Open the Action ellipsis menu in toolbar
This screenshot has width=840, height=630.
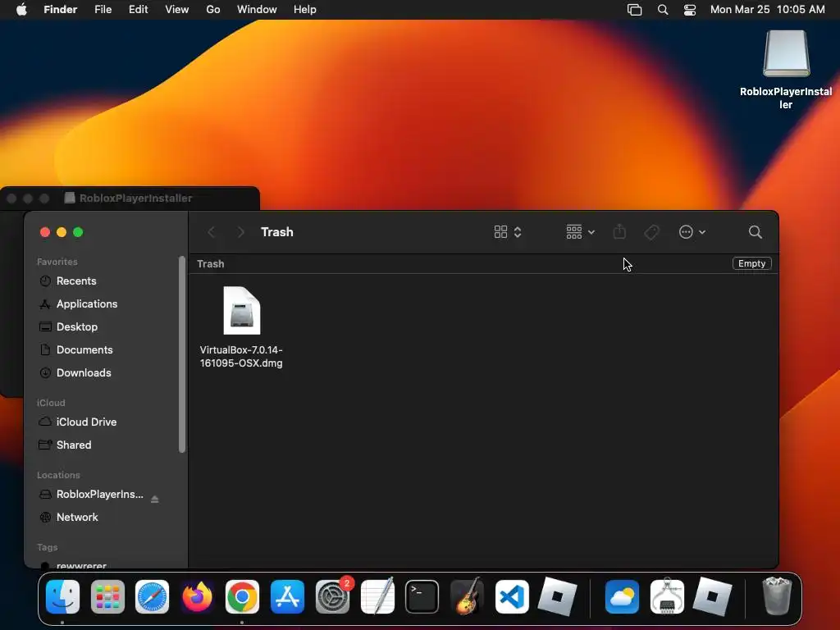coord(692,232)
